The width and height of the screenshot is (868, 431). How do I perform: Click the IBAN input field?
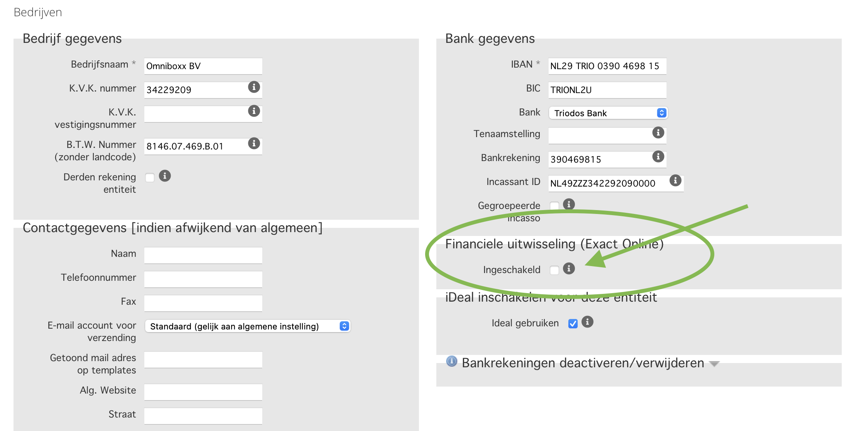coord(607,66)
